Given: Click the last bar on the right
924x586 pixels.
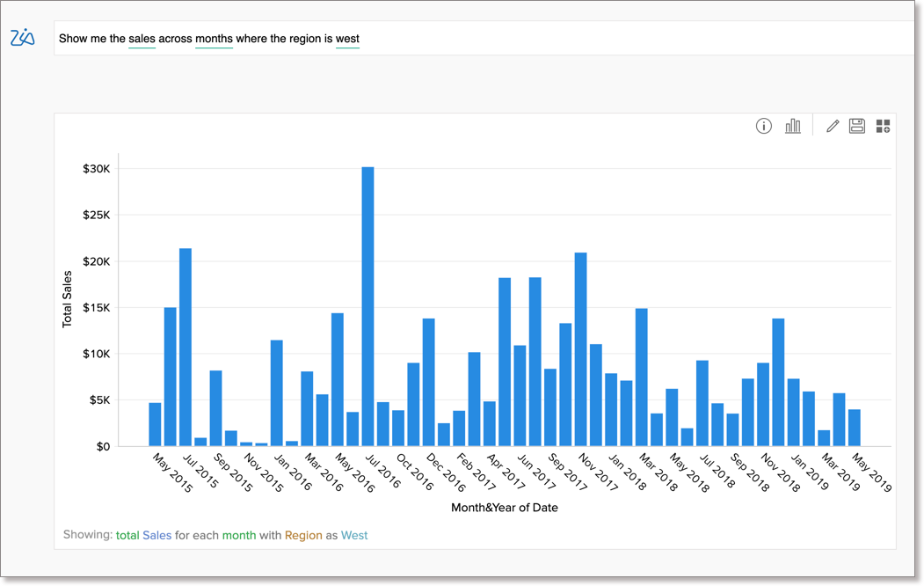Looking at the screenshot, I should tap(855, 428).
